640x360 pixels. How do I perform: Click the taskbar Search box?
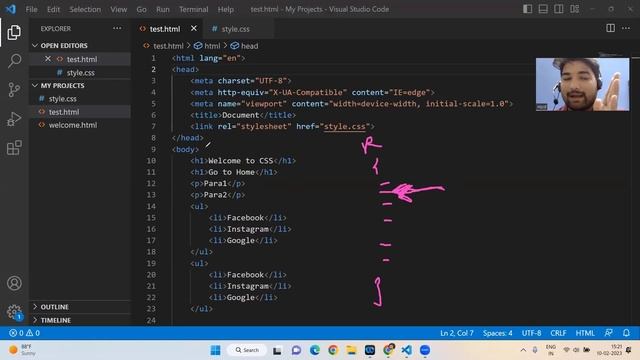247,350
